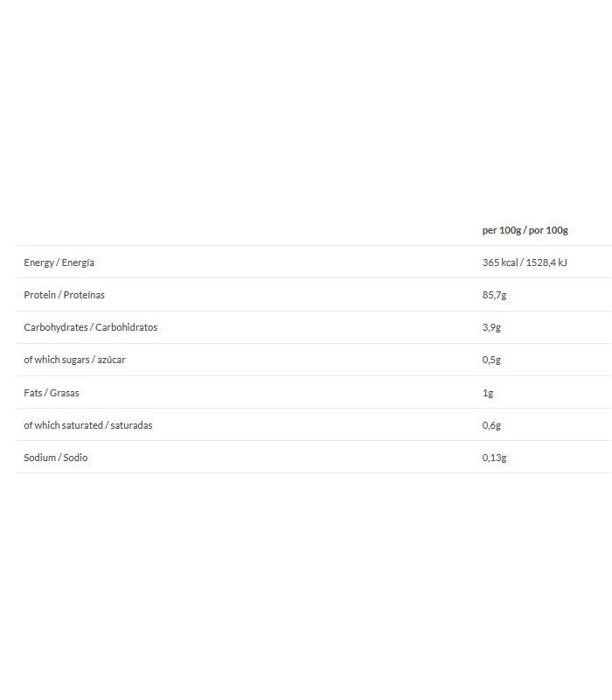The image size is (612, 700).
Task: Click the word "Carbohidratos" in the table
Action: (x=129, y=327)
